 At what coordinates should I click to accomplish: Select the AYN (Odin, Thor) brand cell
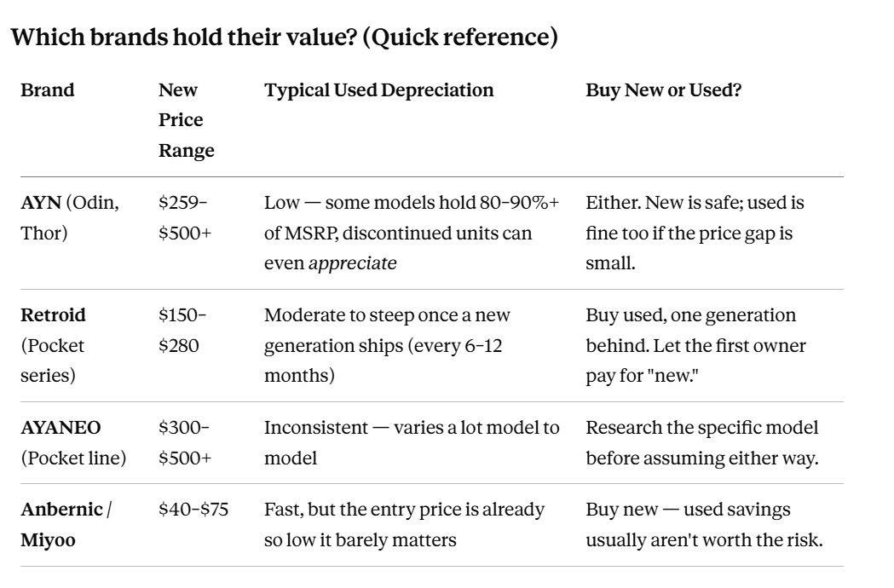click(70, 218)
